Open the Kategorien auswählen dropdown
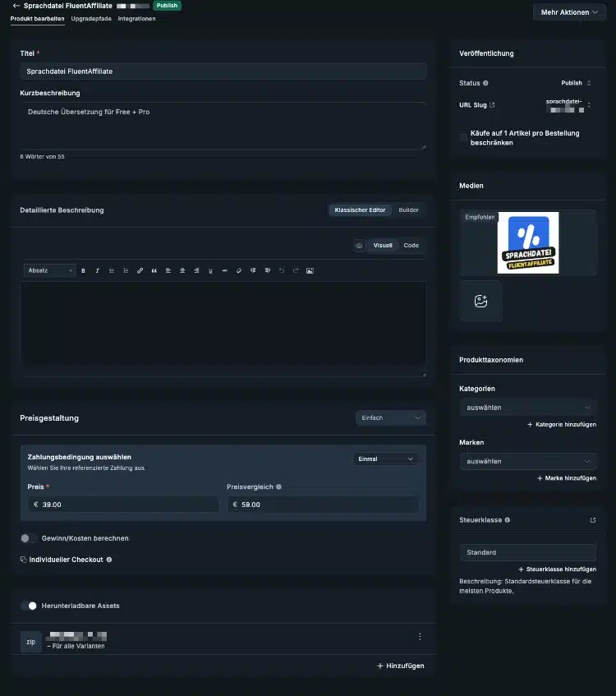 [528, 408]
